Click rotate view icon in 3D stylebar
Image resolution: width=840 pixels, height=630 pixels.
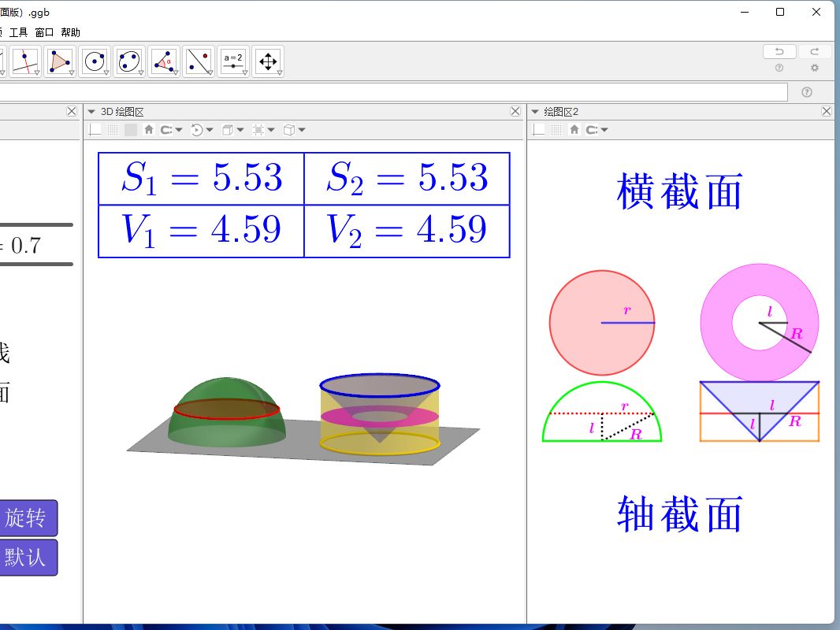tap(197, 129)
